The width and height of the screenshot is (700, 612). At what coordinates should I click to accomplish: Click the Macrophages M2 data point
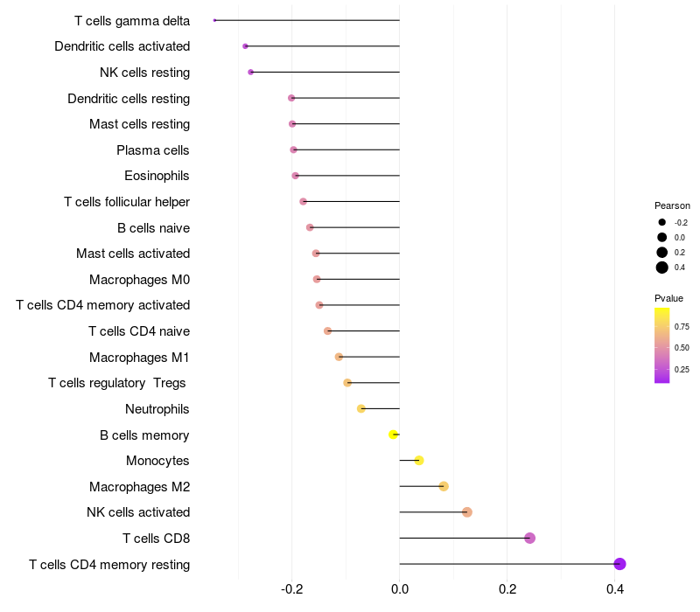tap(444, 486)
